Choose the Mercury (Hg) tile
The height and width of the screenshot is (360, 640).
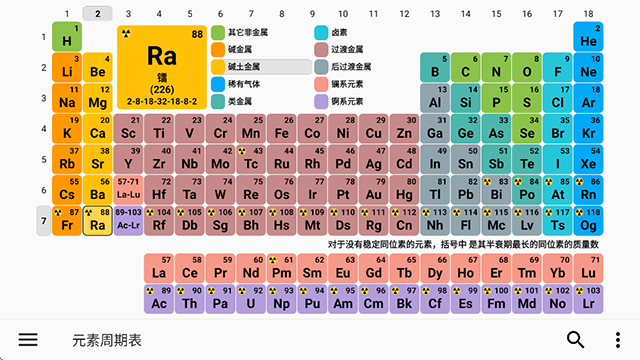point(404,190)
